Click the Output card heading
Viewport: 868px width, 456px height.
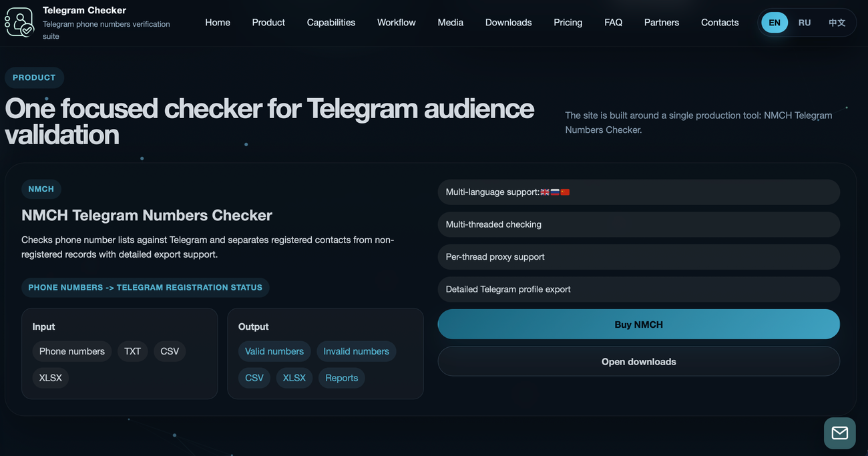(254, 326)
